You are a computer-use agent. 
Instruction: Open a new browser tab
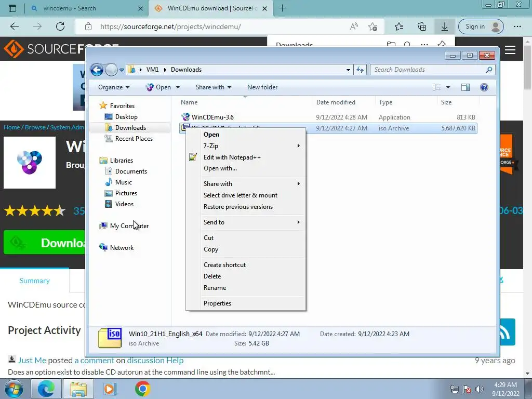(282, 8)
